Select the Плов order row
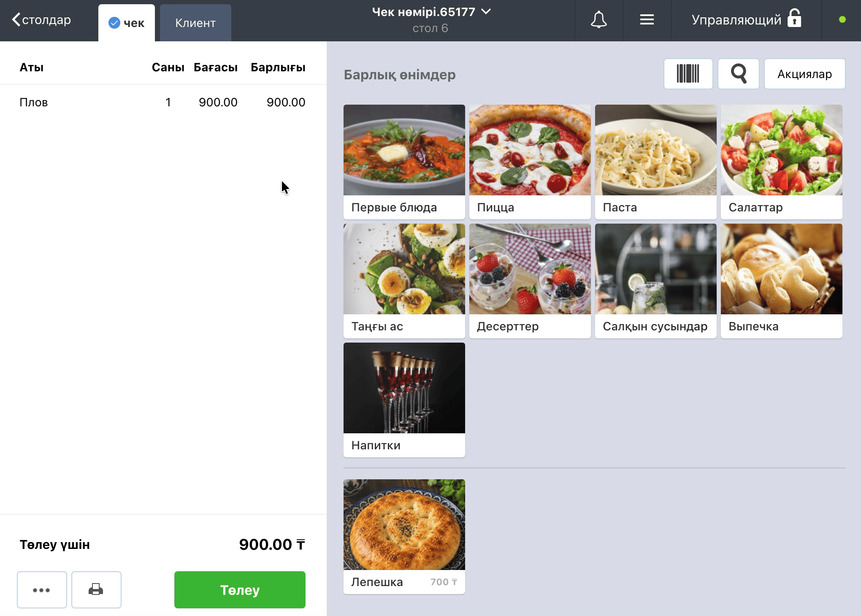The height and width of the screenshot is (616, 861). tap(163, 103)
